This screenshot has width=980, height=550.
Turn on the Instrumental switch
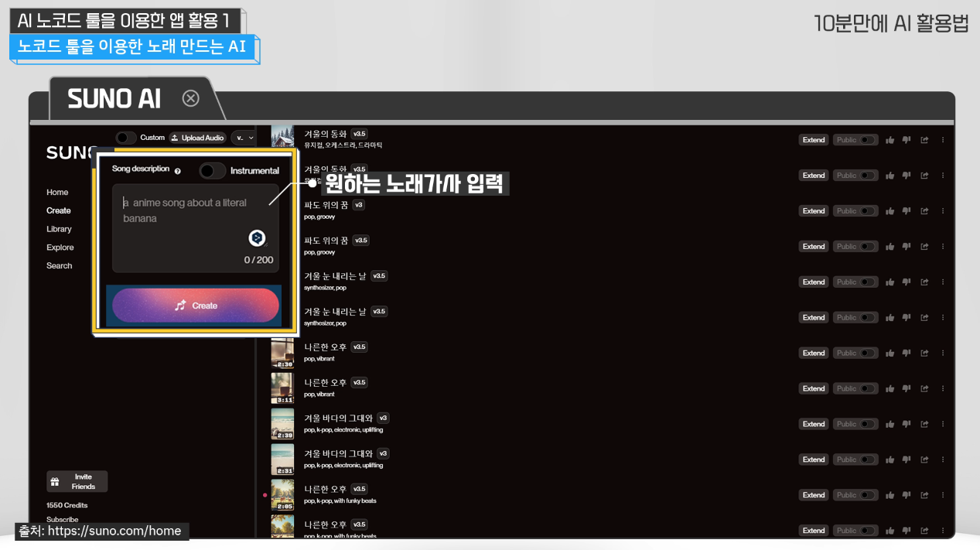click(212, 170)
